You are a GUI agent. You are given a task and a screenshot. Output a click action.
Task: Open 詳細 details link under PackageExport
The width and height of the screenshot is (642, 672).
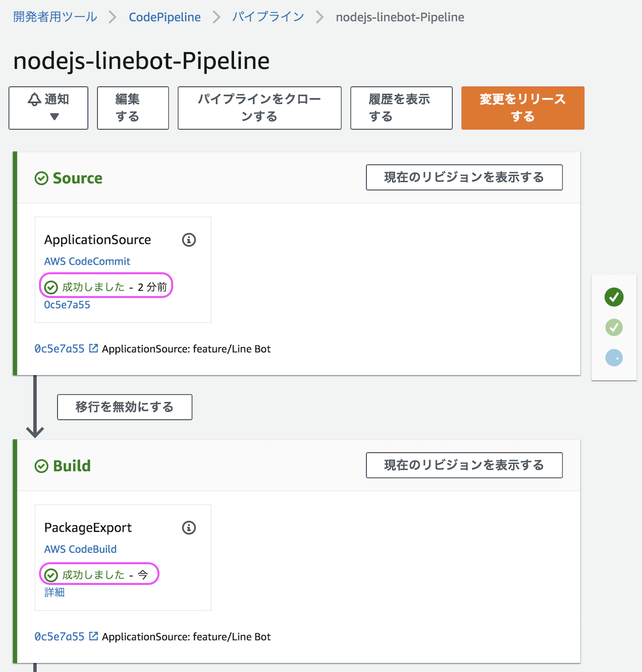point(55,592)
